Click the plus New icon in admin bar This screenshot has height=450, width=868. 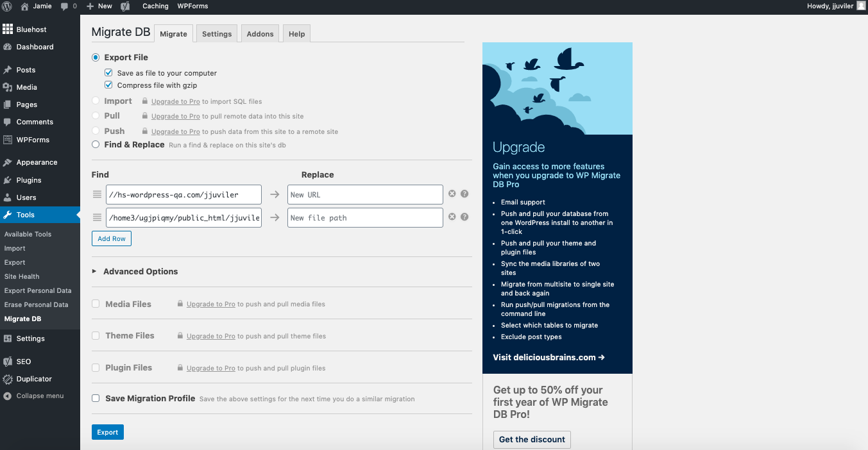[90, 6]
